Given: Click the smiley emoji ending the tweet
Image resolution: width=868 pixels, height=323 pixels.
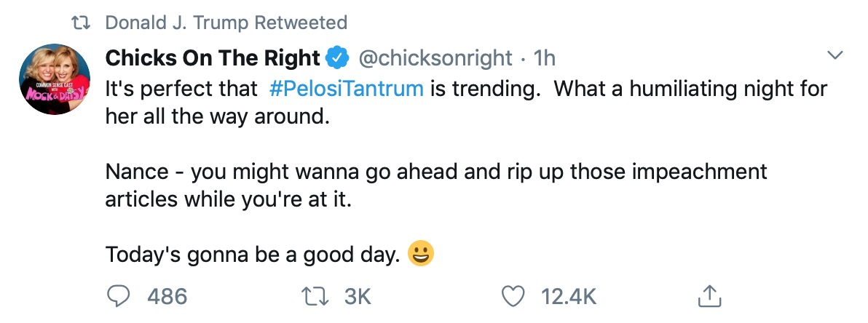Looking at the screenshot, I should (422, 254).
